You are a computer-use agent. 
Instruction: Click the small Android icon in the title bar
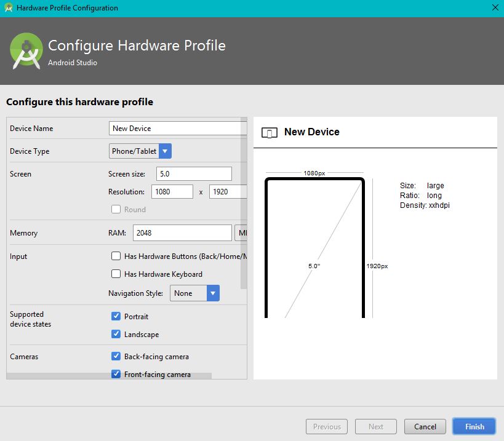tap(9, 8)
